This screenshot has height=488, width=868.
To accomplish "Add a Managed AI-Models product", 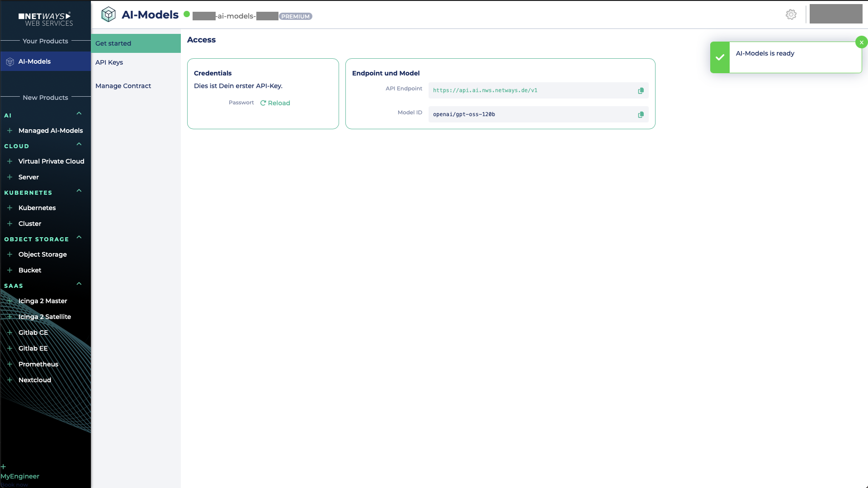I will pos(51,131).
